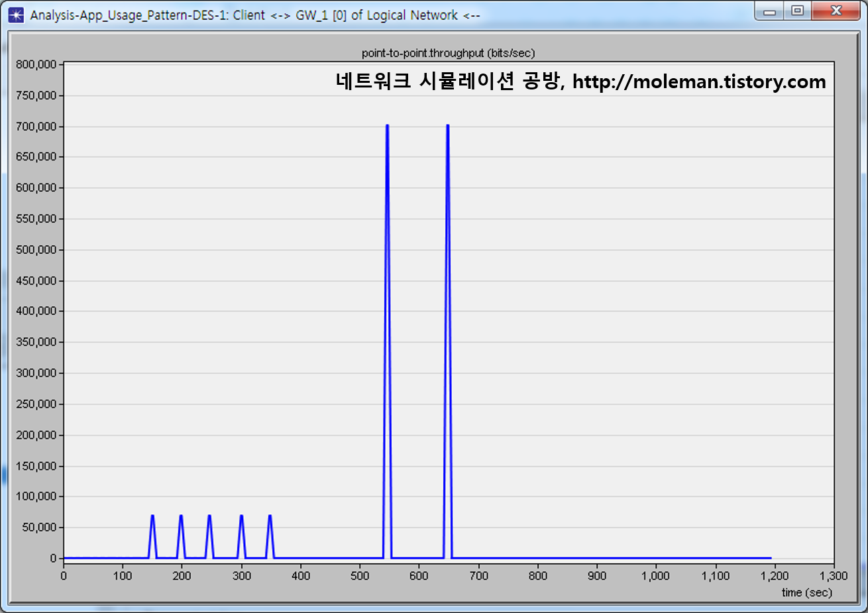The width and height of the screenshot is (868, 613).
Task: Click the 'time (sec)' axis label
Action: click(x=806, y=592)
